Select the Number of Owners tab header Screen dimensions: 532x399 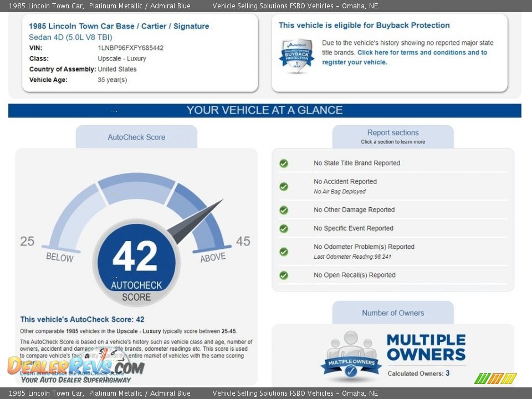393,313
